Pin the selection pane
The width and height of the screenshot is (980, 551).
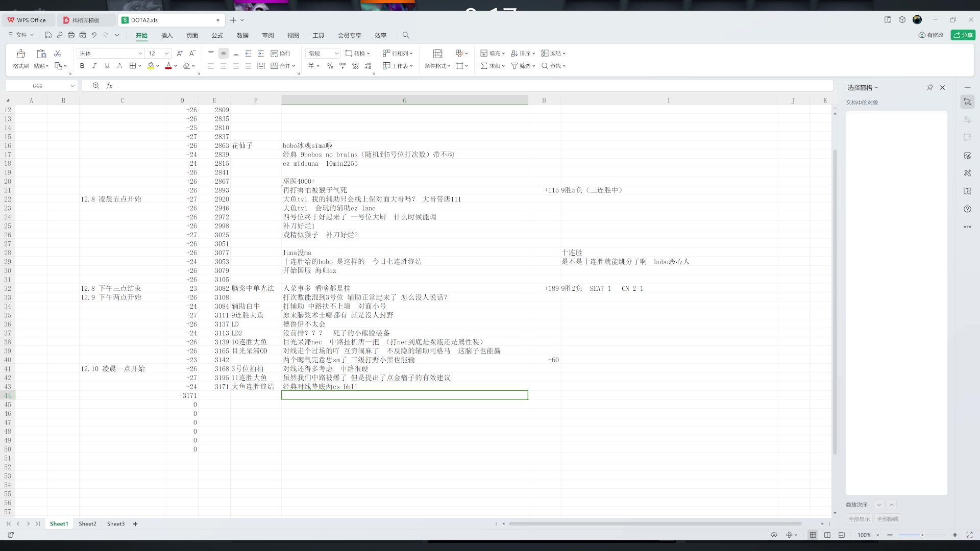[930, 87]
